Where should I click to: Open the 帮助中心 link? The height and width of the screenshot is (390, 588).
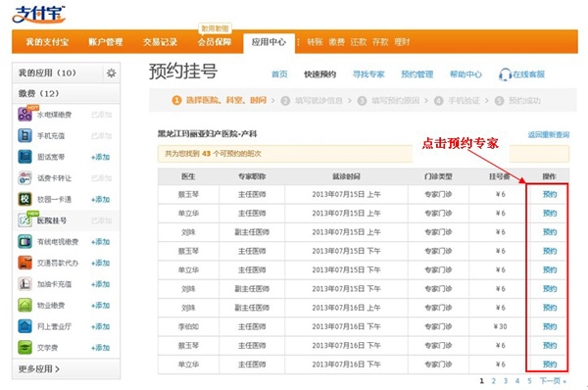point(465,74)
